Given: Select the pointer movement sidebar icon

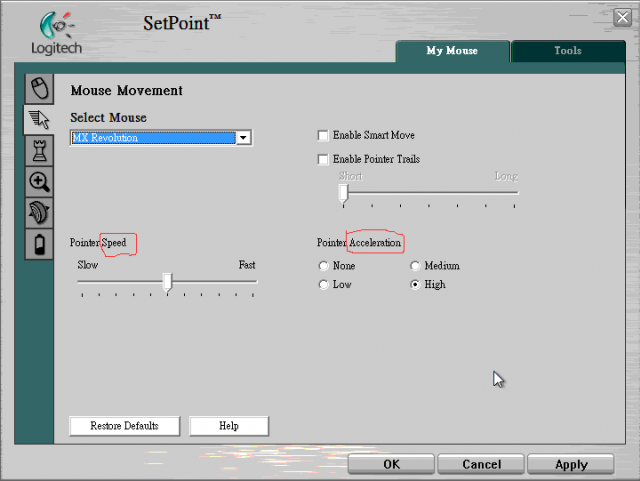Looking at the screenshot, I should pyautogui.click(x=39, y=120).
